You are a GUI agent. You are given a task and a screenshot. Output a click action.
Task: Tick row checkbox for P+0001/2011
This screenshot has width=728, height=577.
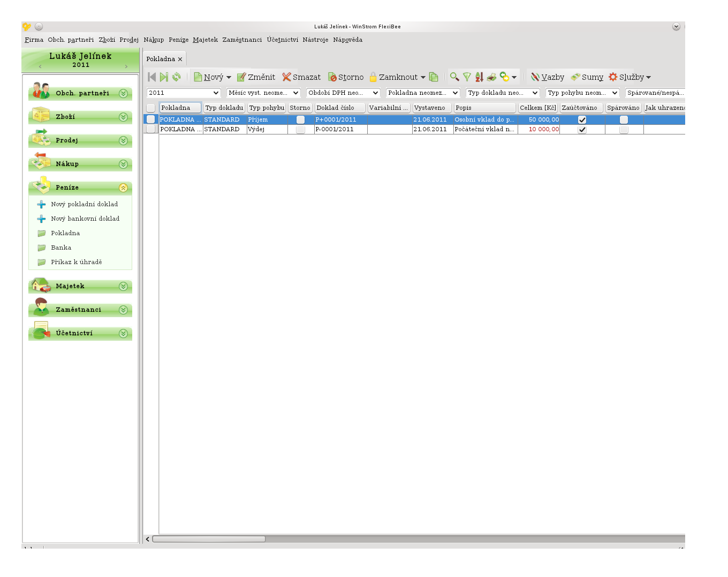(151, 119)
